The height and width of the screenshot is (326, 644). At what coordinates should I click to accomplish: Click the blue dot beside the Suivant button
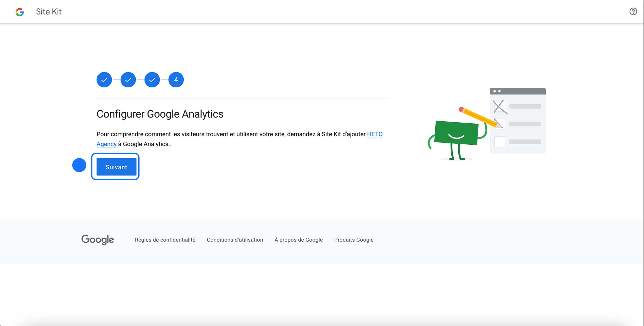point(79,165)
